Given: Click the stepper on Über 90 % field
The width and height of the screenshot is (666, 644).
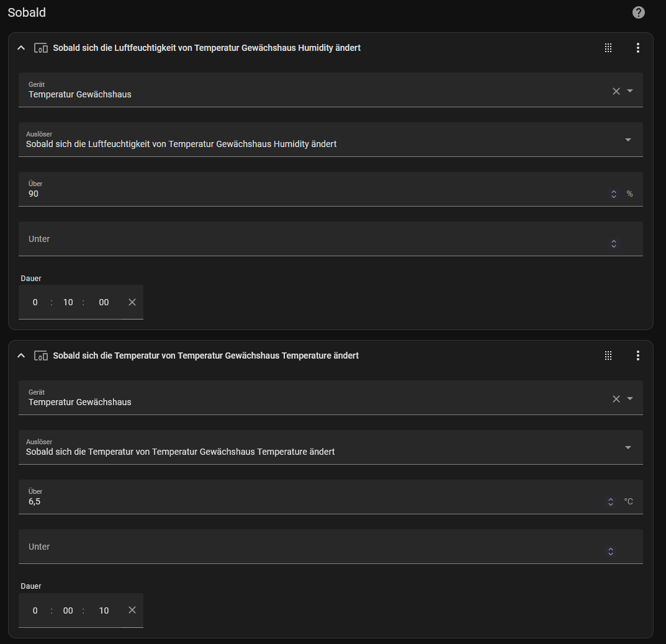Looking at the screenshot, I should [613, 194].
